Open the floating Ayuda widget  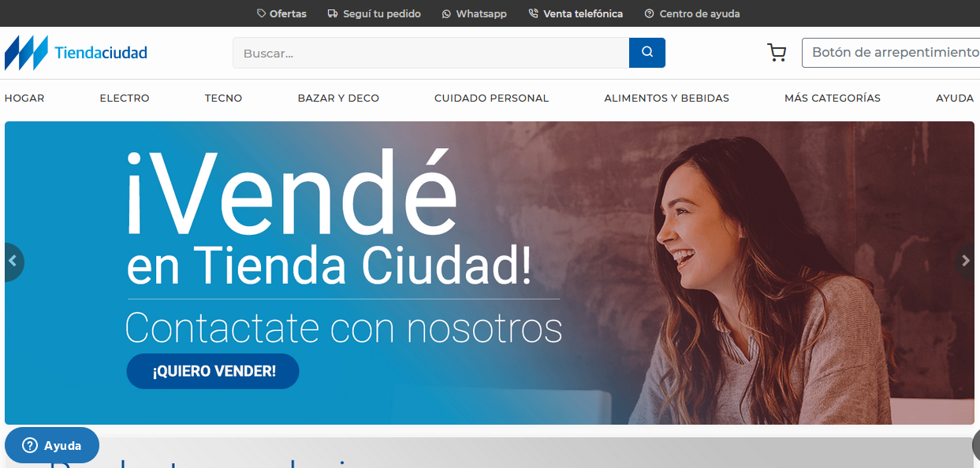[52, 445]
